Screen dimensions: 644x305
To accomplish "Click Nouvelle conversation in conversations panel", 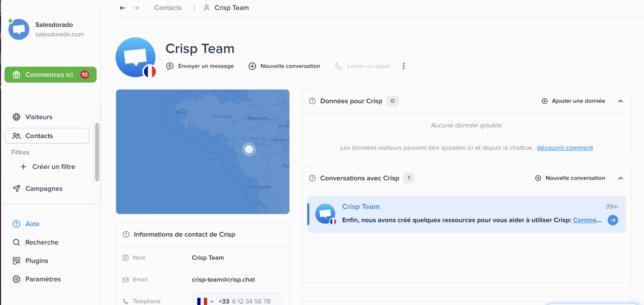I will 570,178.
